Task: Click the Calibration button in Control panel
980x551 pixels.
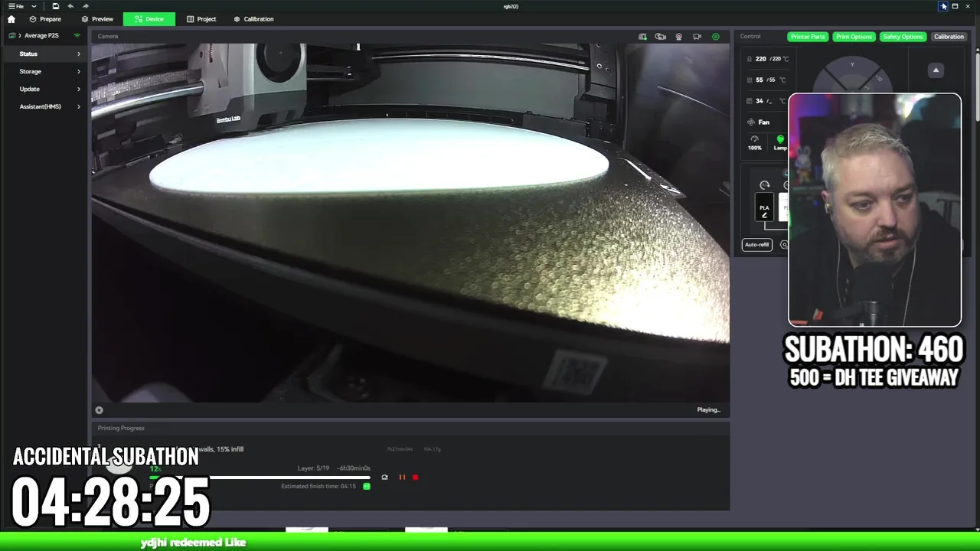Action: (949, 37)
